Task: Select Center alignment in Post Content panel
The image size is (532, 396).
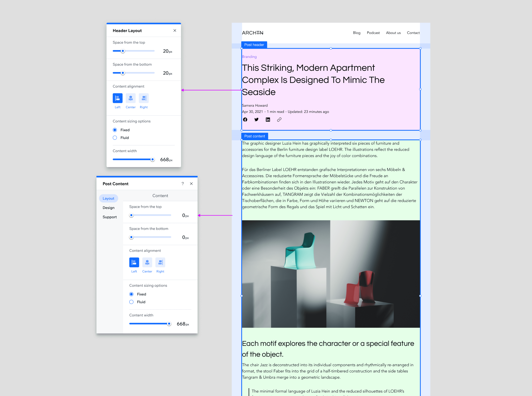Action: 147,262
